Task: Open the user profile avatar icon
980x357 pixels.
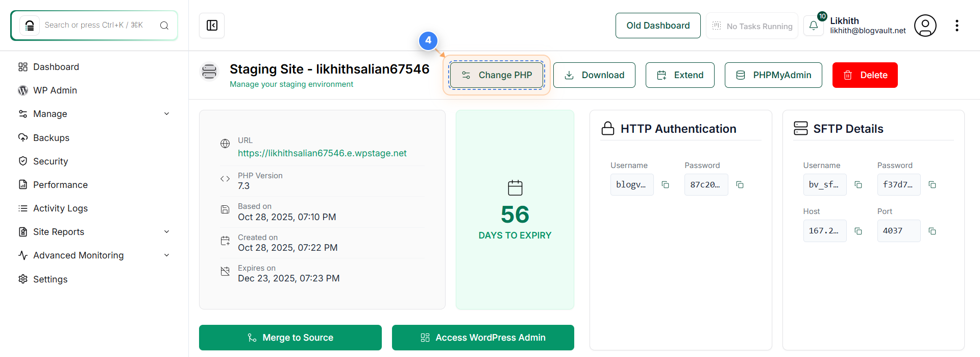Action: [925, 26]
